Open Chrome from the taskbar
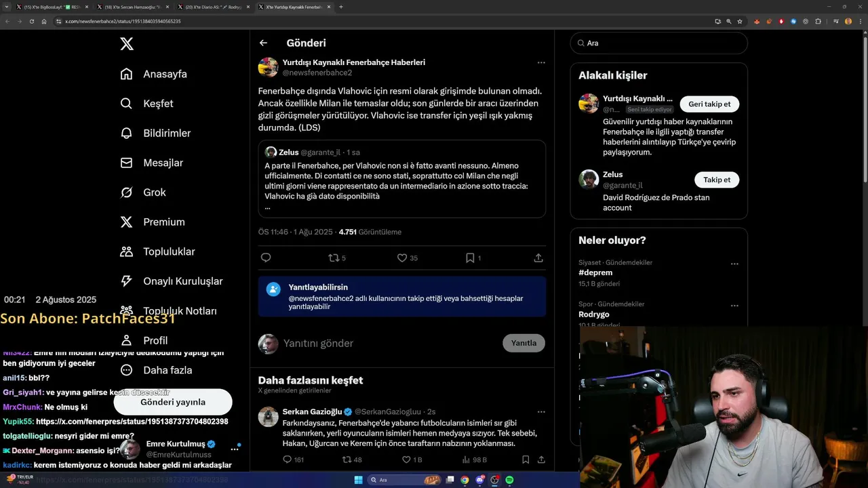 pos(465,480)
